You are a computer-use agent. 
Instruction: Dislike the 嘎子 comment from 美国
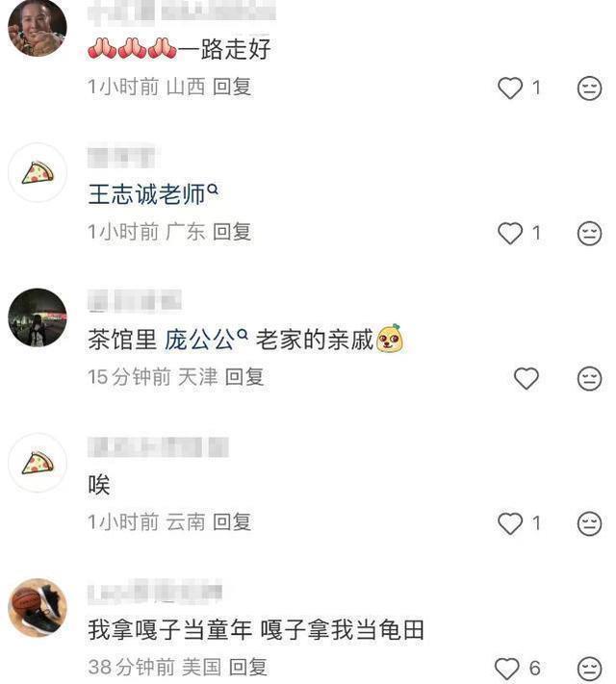(589, 669)
